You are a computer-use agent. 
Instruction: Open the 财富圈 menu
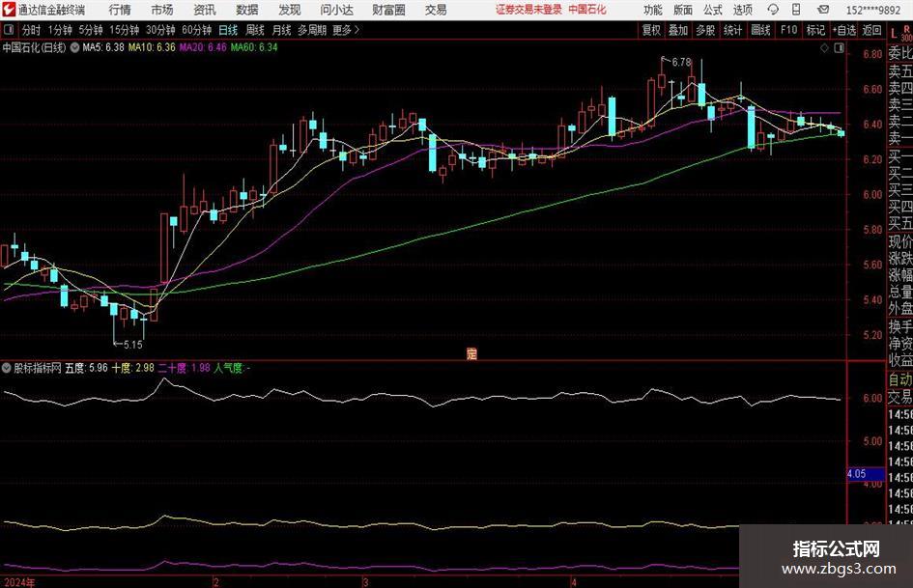click(388, 10)
